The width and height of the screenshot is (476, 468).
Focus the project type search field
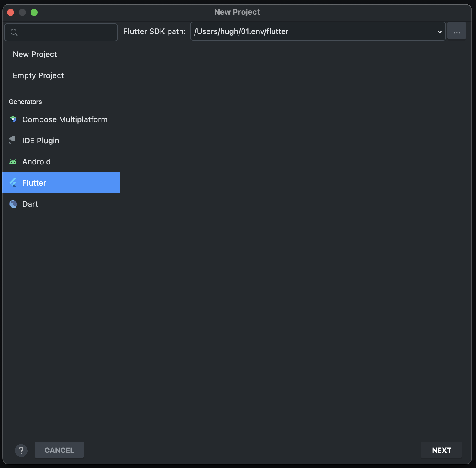coord(61,32)
